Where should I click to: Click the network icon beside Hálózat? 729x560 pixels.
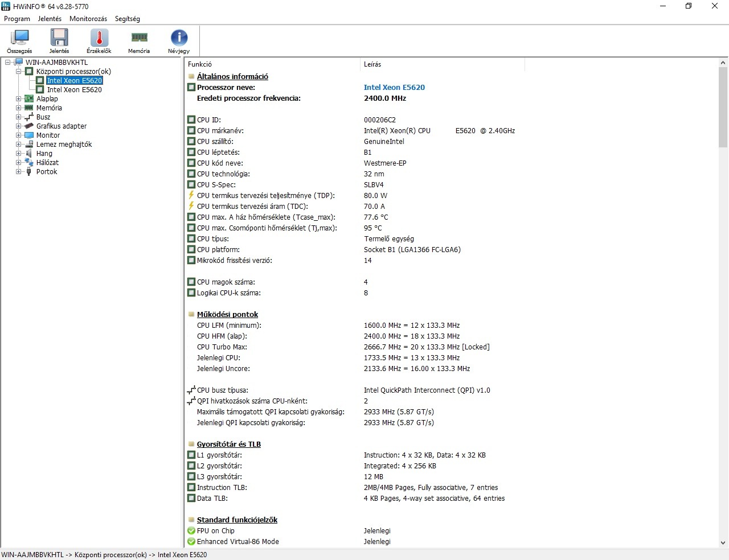tap(29, 162)
